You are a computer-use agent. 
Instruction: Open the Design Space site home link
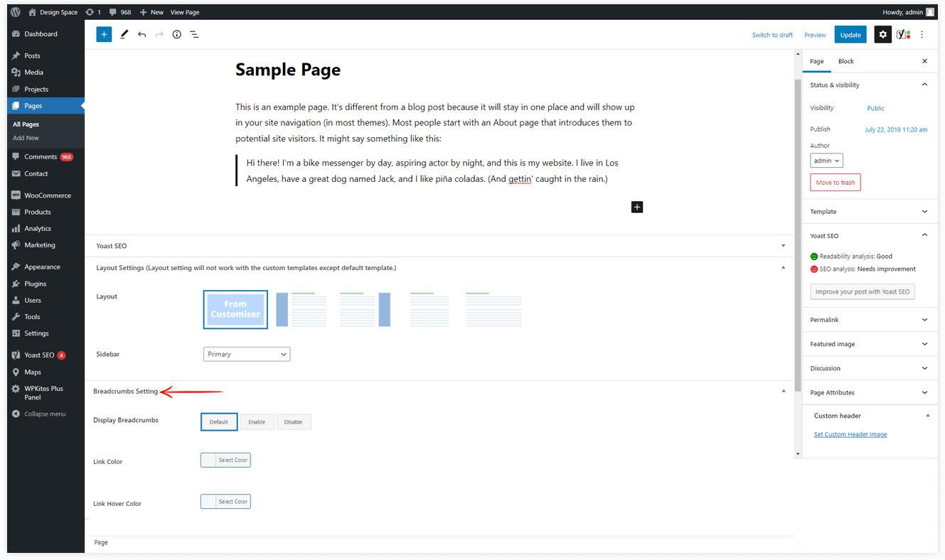(53, 12)
